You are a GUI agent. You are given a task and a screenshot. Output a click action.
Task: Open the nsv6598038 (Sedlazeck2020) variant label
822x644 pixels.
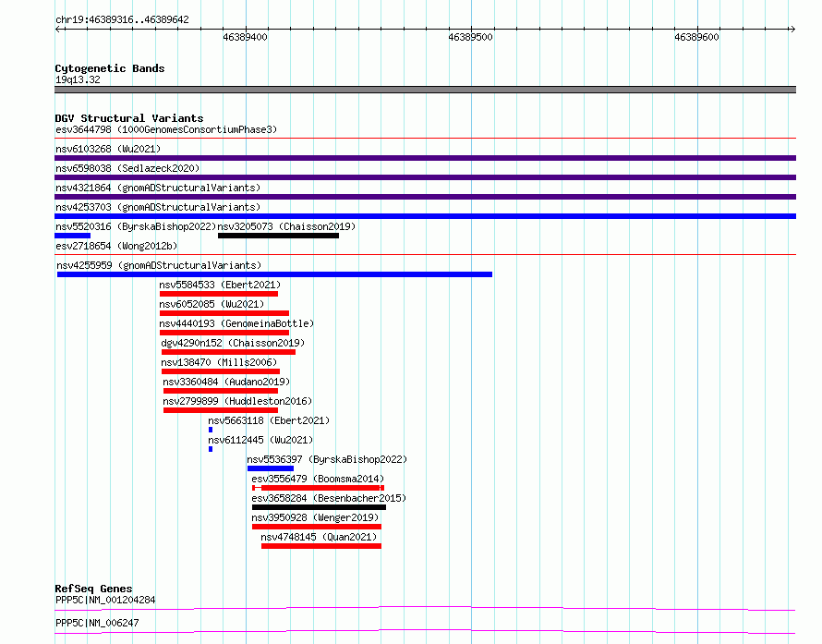pos(127,168)
